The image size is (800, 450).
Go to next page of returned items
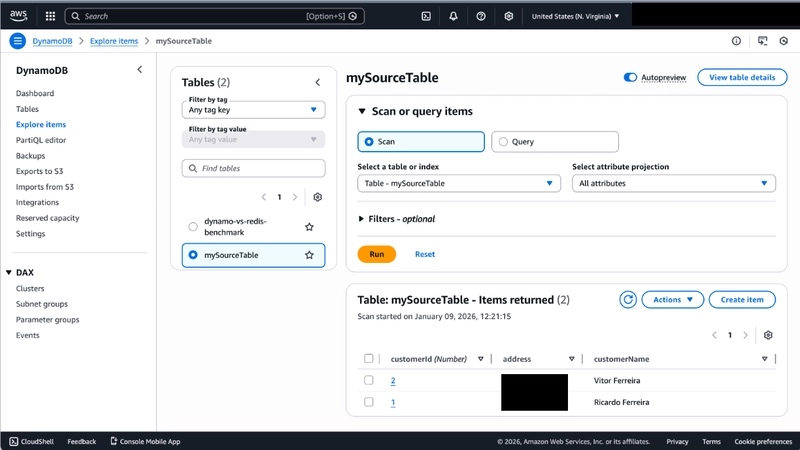pos(745,335)
